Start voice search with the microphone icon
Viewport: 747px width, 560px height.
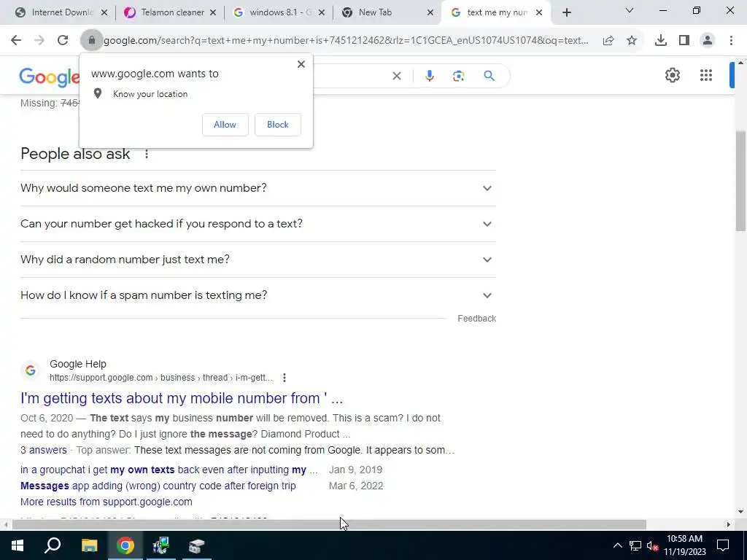pos(429,76)
